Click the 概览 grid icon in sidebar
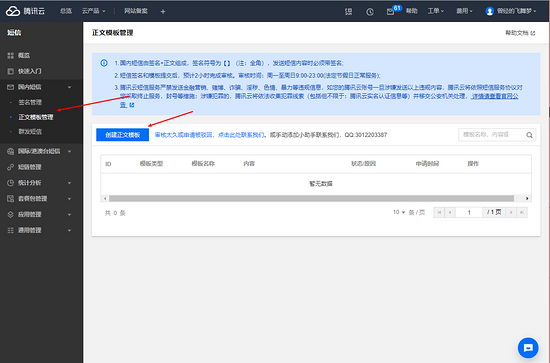Image resolution: width=550 pixels, height=363 pixels. pos(11,55)
